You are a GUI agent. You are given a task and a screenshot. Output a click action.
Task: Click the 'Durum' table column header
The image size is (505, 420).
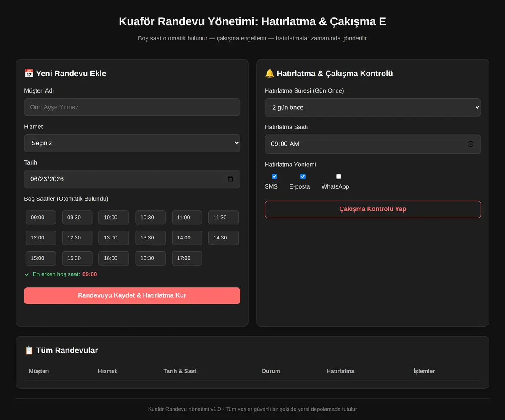[x=271, y=371]
